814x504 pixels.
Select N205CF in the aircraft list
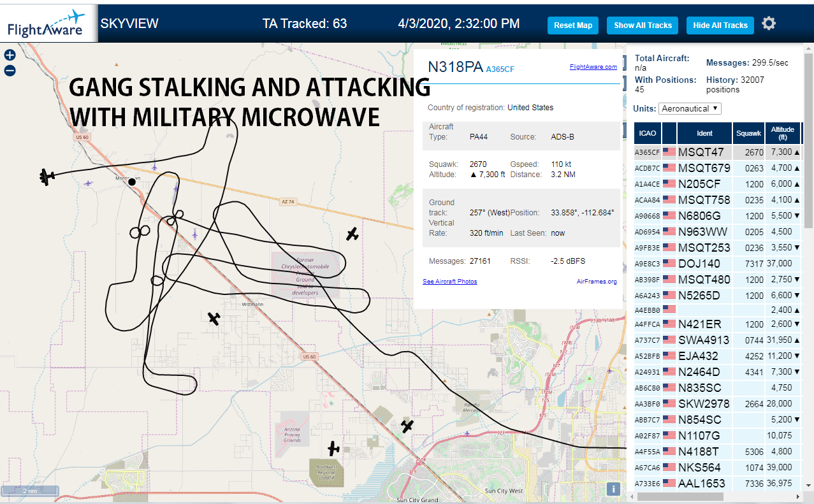click(x=699, y=184)
